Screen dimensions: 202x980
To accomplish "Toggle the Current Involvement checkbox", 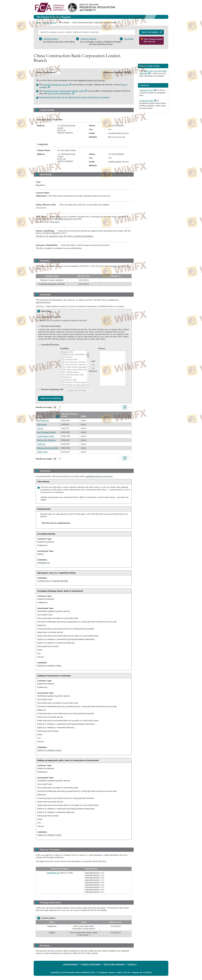I will 39,317.
